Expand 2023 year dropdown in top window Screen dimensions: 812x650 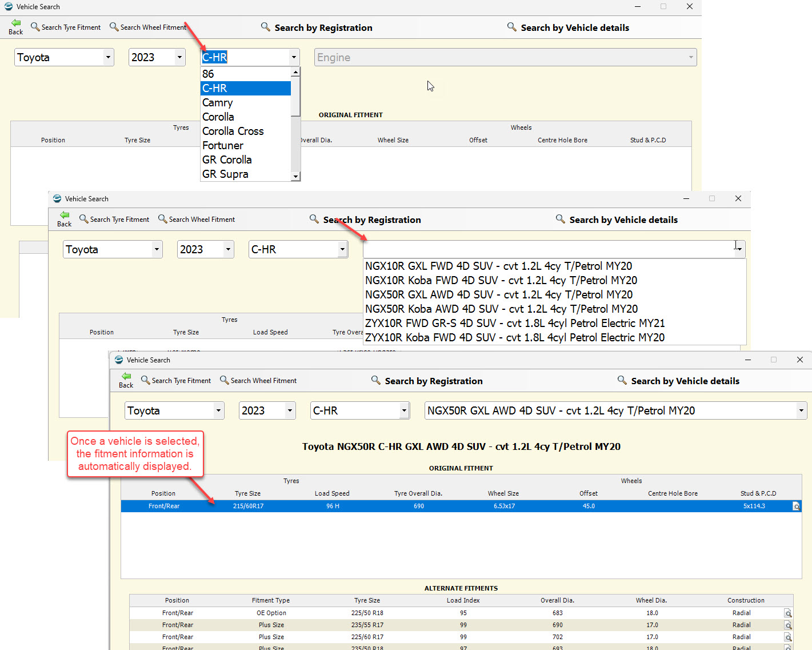click(179, 57)
